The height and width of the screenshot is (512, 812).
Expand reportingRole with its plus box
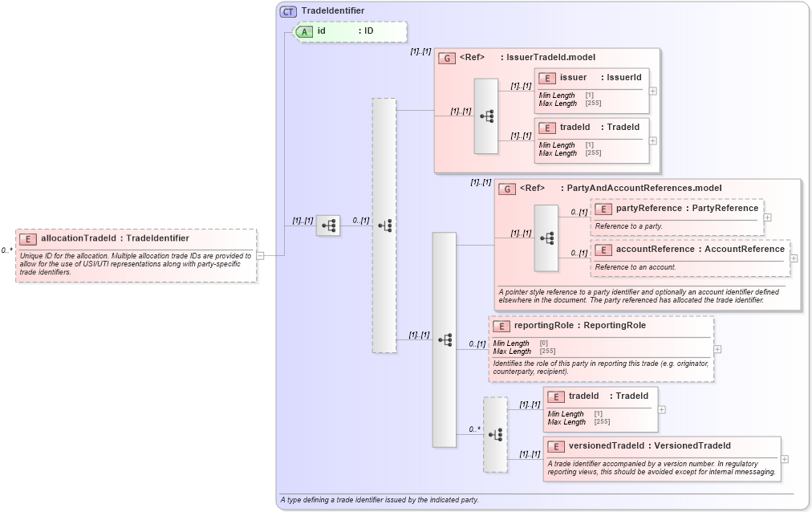(717, 349)
